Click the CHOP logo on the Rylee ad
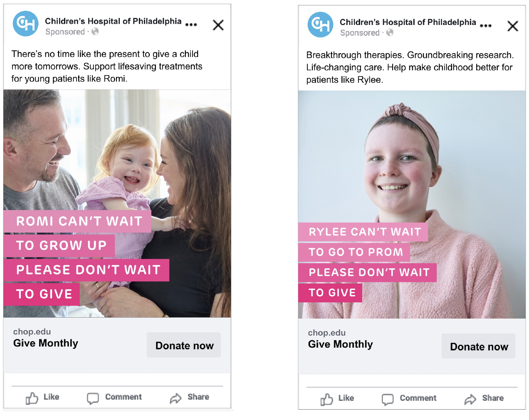This screenshot has height=420, width=529. pos(320,25)
